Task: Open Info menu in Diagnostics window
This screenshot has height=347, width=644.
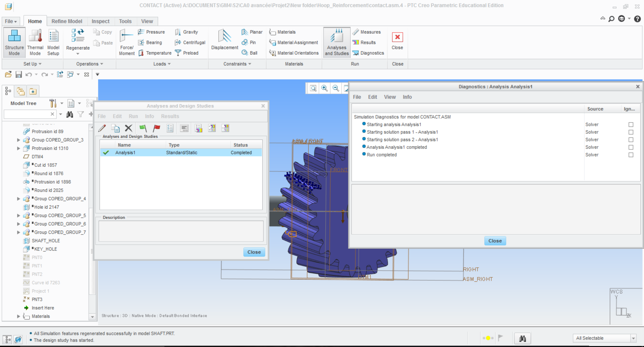Action: coord(407,97)
